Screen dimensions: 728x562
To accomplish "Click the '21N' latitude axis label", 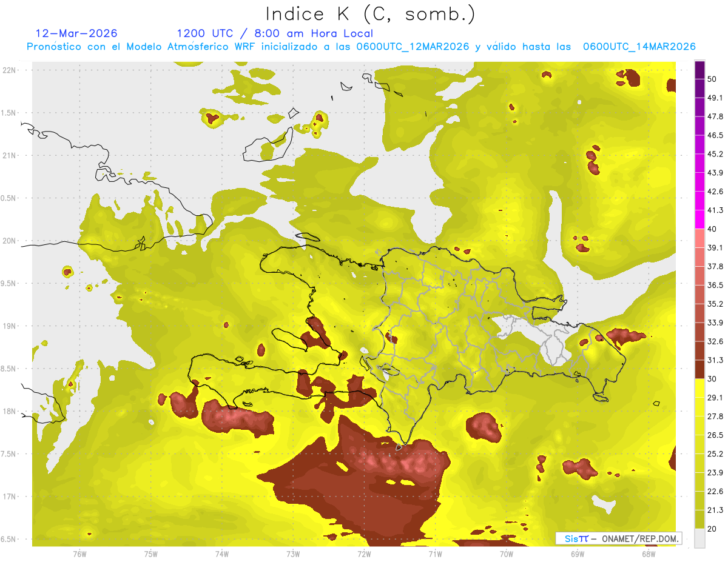I will pos(9,155).
